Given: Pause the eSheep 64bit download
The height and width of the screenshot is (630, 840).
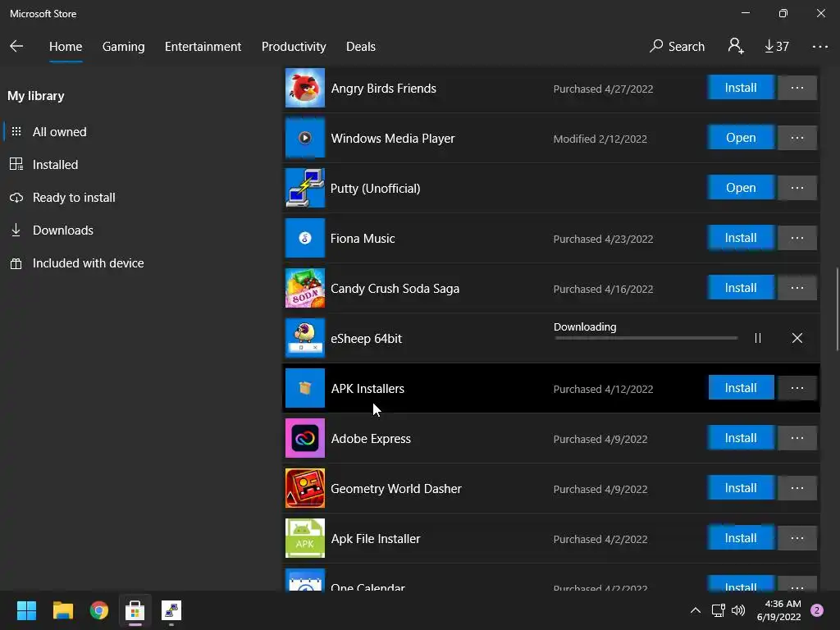Looking at the screenshot, I should pos(757,338).
